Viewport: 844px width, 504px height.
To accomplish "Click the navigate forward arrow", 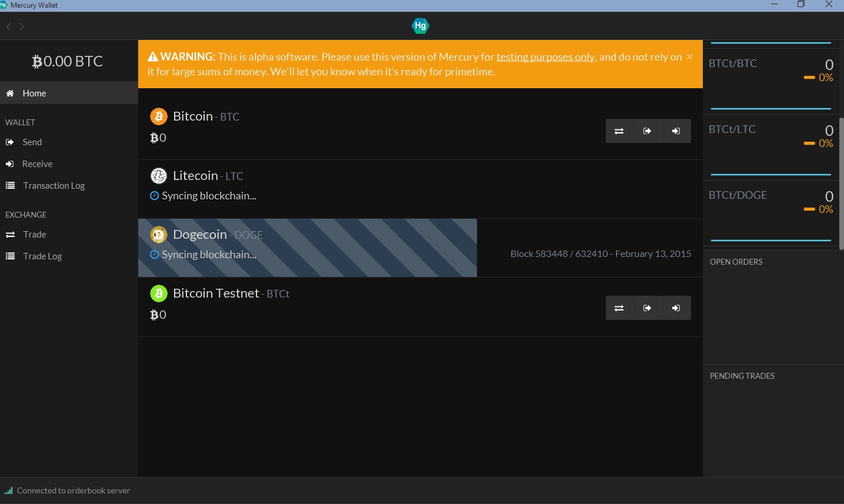I will [22, 26].
